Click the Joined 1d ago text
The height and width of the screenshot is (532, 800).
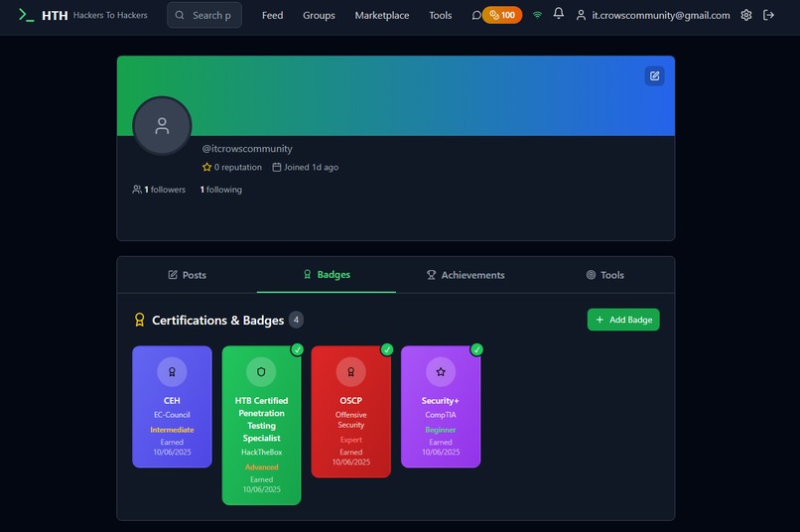312,168
